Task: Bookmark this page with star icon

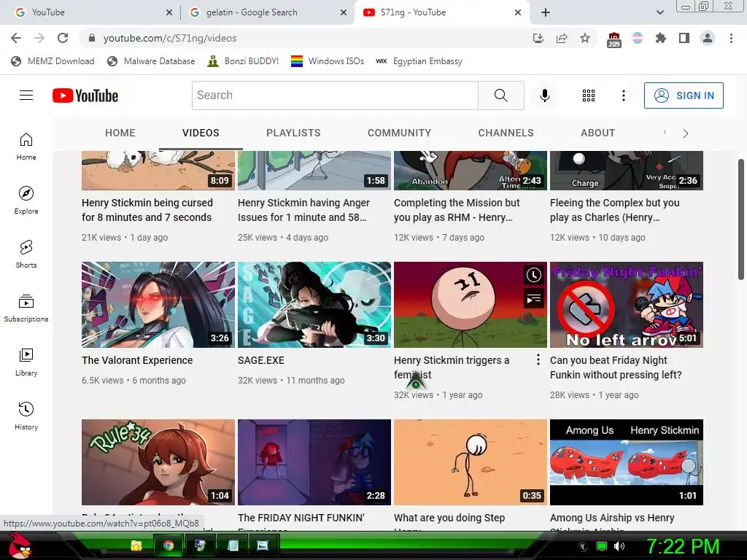Action: pos(585,38)
